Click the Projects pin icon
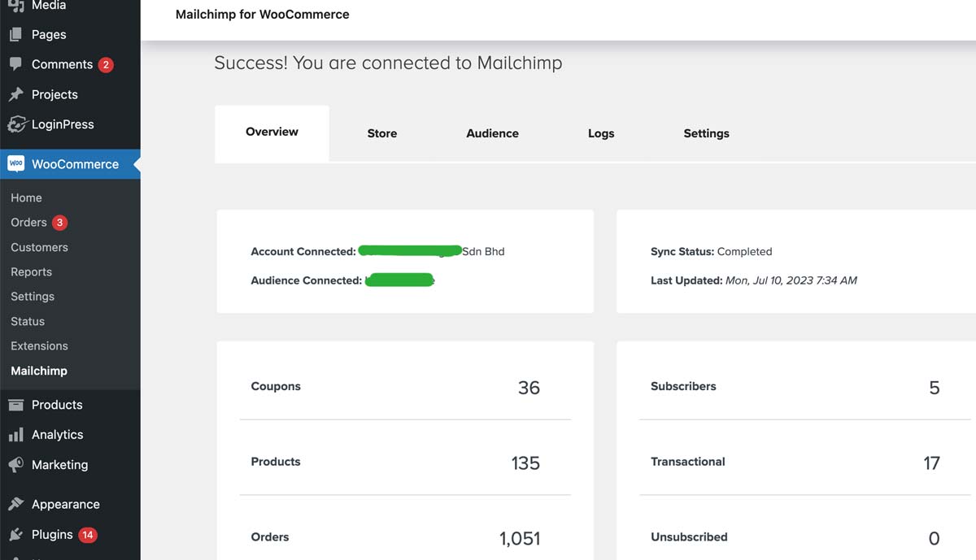The width and height of the screenshot is (976, 560). coord(15,94)
